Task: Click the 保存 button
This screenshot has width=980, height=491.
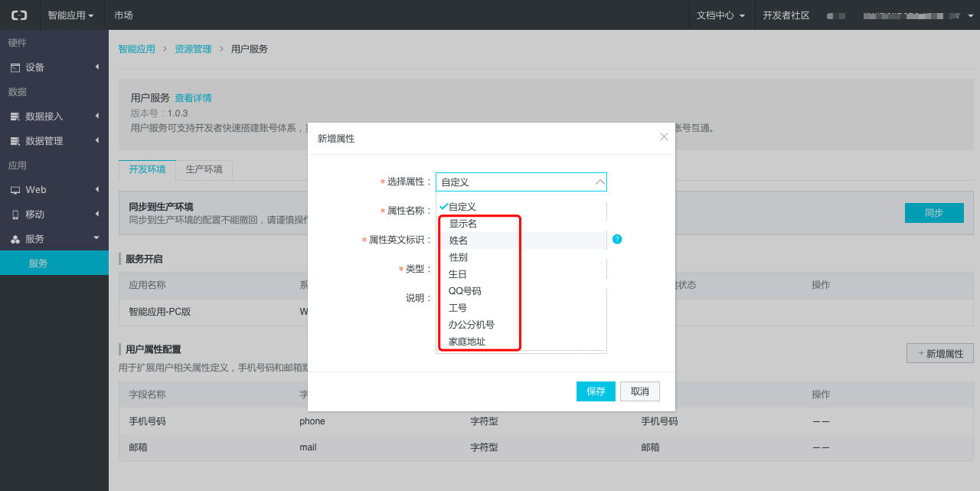Action: pyautogui.click(x=596, y=391)
